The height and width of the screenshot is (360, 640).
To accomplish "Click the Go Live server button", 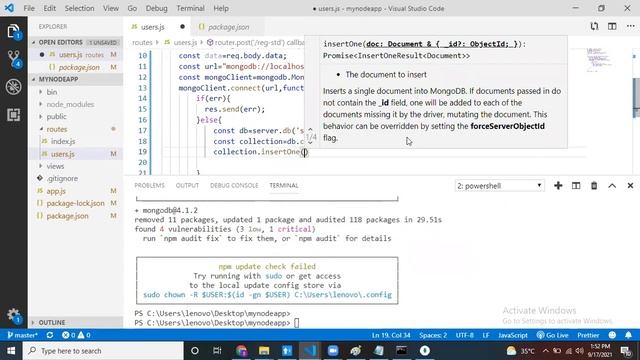I will click(x=552, y=335).
